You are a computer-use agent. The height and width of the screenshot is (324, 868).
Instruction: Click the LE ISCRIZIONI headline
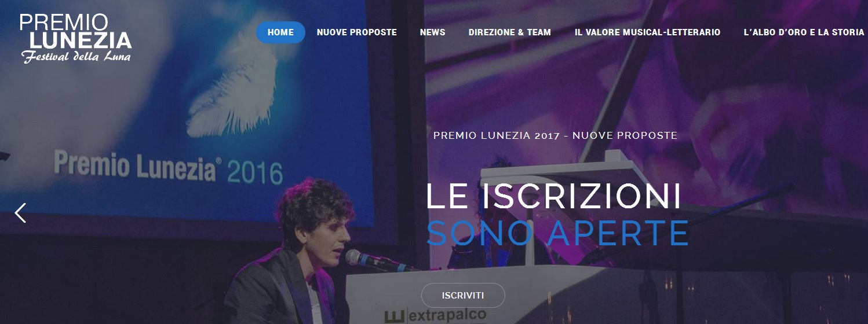coord(553,197)
